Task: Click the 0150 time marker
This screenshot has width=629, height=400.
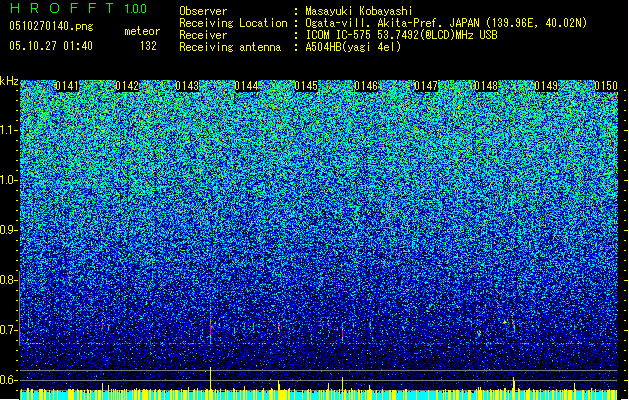Action: point(606,86)
